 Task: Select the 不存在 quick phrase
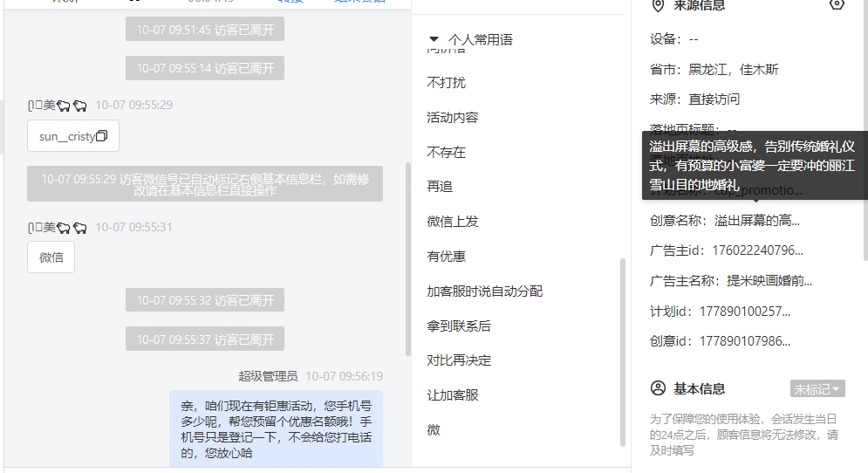pos(446,153)
